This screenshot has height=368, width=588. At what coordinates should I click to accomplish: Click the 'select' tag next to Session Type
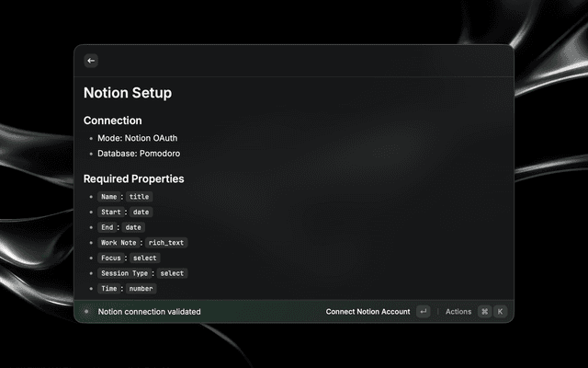[x=172, y=273]
